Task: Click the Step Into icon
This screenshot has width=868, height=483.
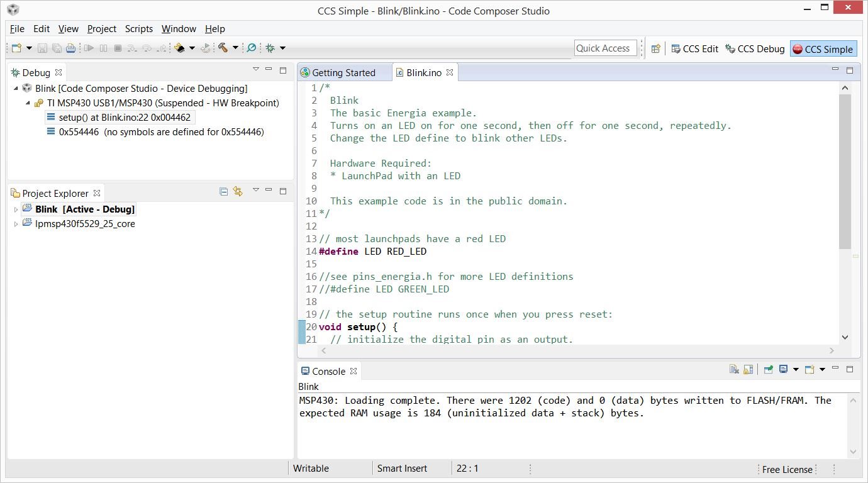Action: tap(132, 48)
